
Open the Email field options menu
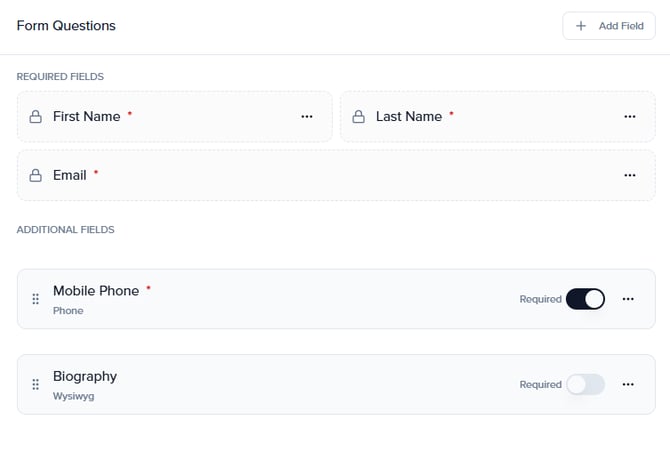[x=630, y=175]
